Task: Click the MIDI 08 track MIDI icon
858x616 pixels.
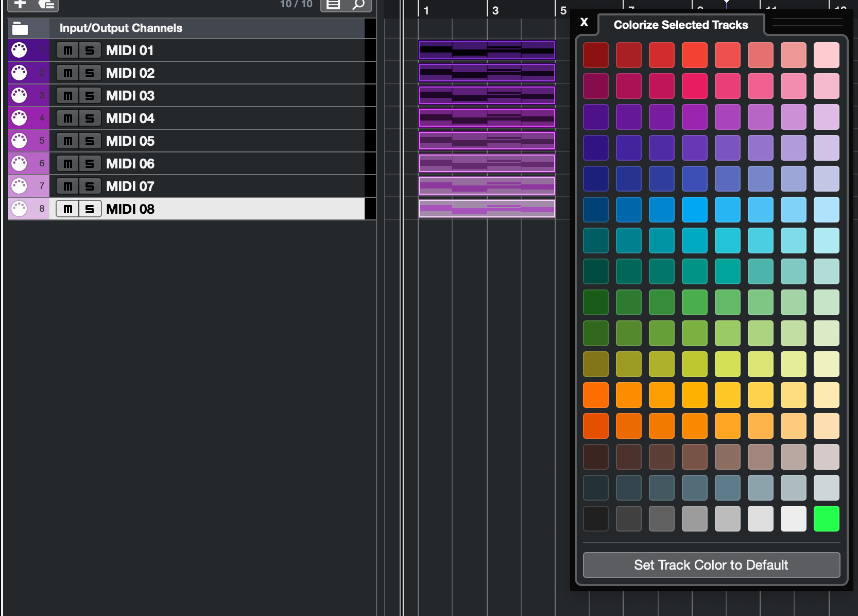Action: [19, 209]
